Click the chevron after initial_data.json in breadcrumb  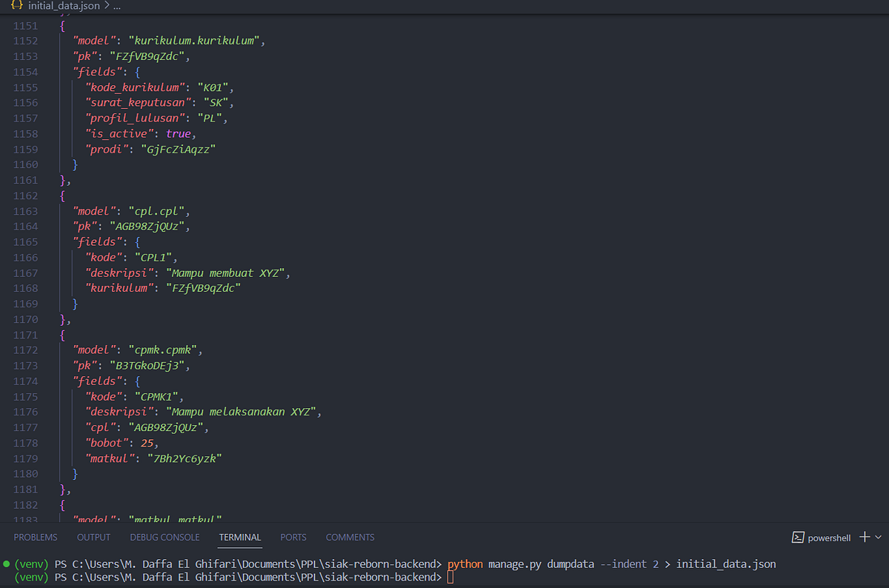106,6
